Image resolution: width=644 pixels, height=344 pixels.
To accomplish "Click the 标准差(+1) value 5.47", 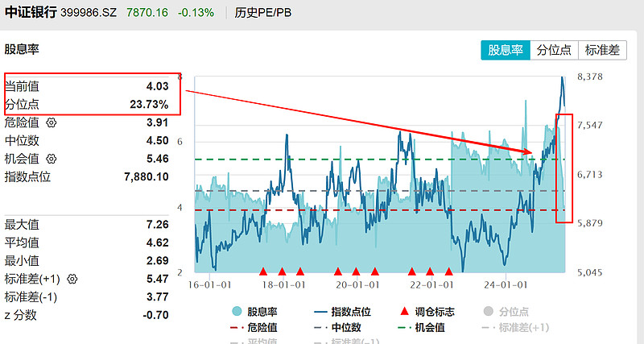I will point(157,279).
